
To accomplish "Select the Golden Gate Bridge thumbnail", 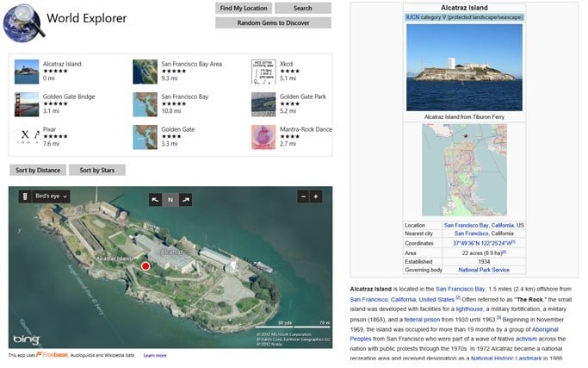I will (27, 104).
